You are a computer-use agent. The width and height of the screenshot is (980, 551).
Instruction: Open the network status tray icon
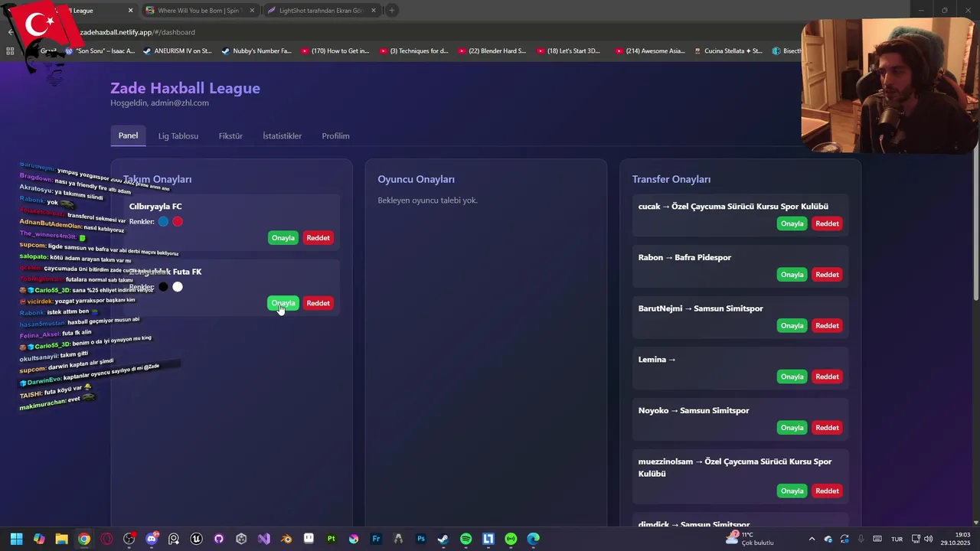[x=916, y=539]
